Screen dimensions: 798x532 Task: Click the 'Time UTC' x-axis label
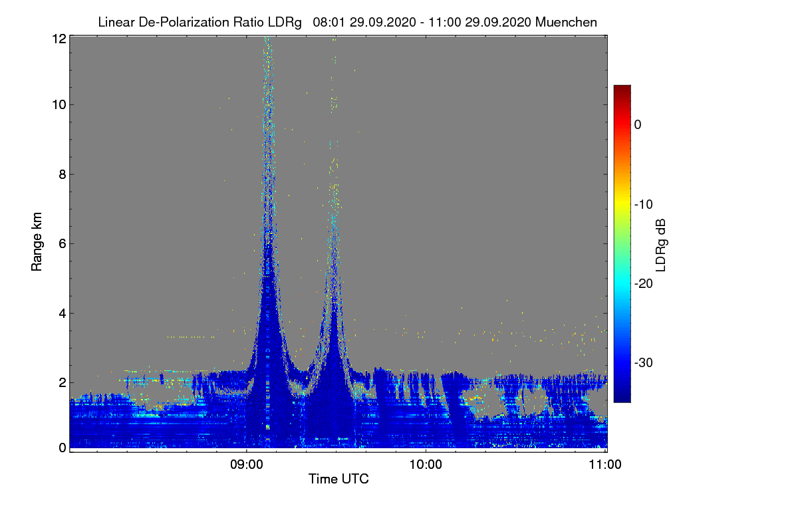pyautogui.click(x=338, y=479)
